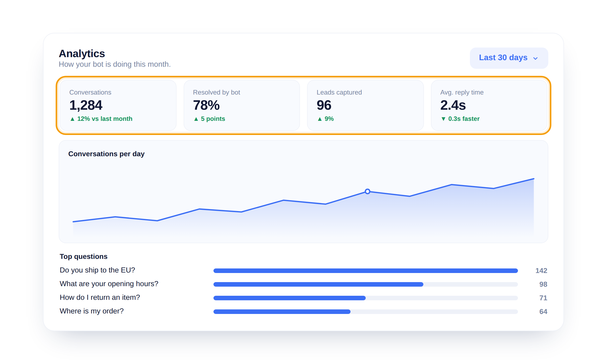Click the Top questions heading
Screen dimensions: 607x364
point(83,256)
